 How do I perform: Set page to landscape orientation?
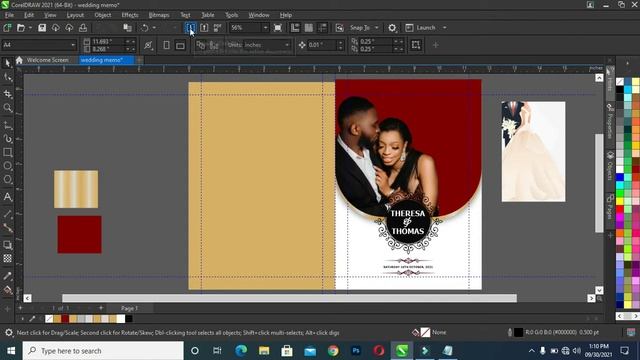tap(180, 45)
